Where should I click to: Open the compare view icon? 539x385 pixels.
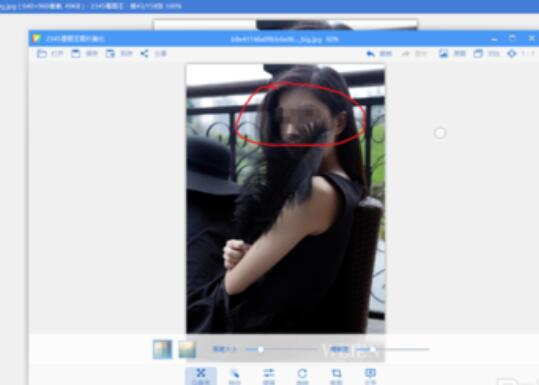click(x=478, y=53)
